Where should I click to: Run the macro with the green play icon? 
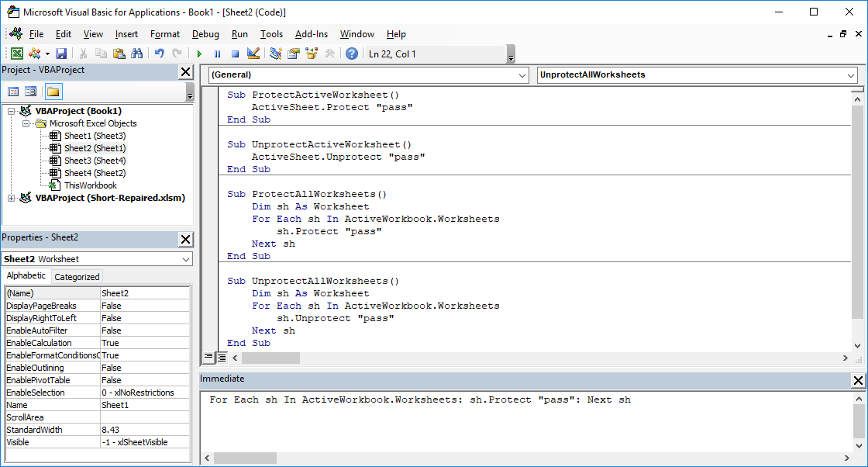click(199, 54)
